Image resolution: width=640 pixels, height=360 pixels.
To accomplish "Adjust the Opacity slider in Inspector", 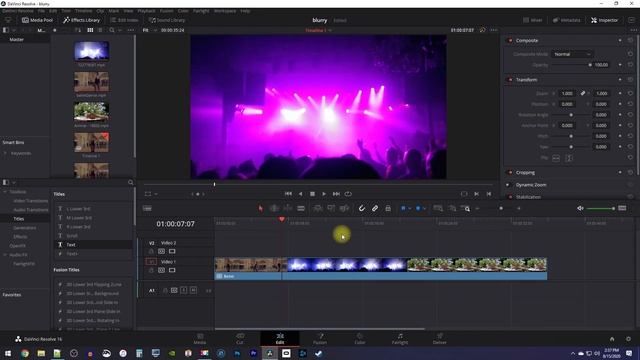I will [571, 65].
